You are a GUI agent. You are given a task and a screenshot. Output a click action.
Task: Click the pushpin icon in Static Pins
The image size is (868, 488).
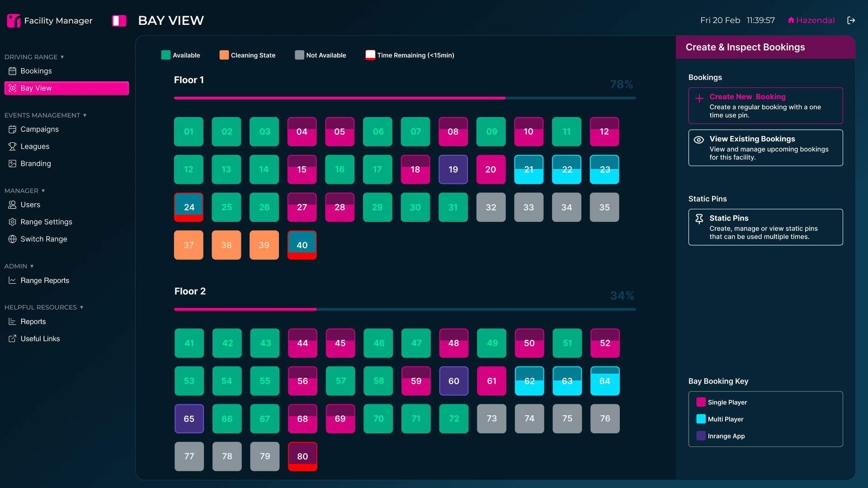(699, 219)
